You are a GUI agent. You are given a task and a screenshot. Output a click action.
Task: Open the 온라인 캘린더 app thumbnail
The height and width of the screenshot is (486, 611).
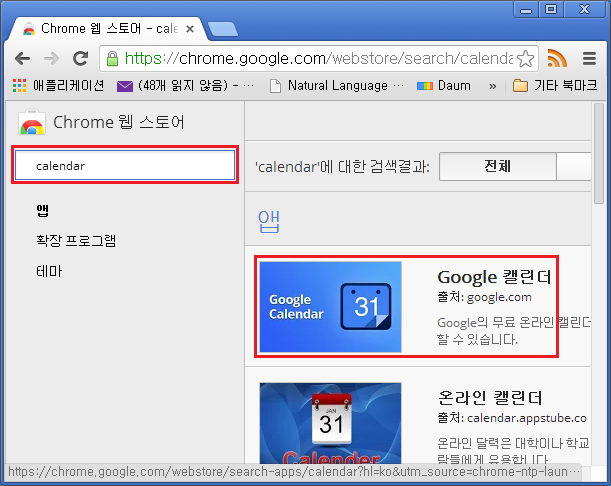click(330, 423)
